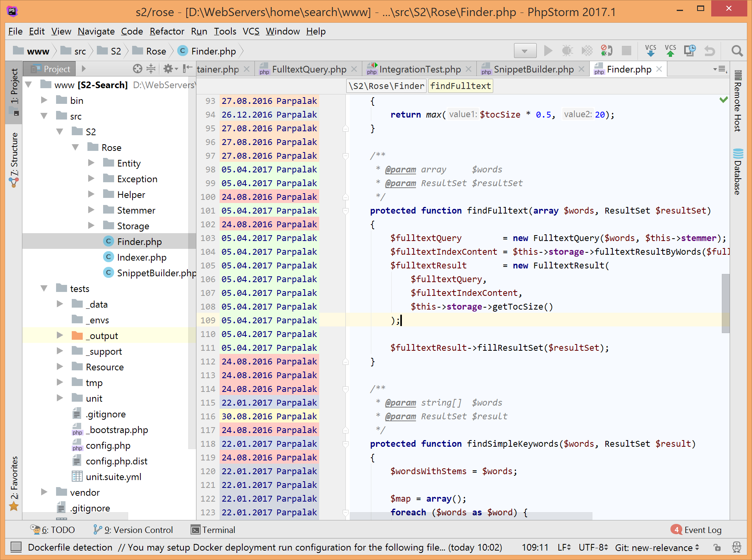
Task: Click the VCS Update Project icon
Action: (650, 51)
